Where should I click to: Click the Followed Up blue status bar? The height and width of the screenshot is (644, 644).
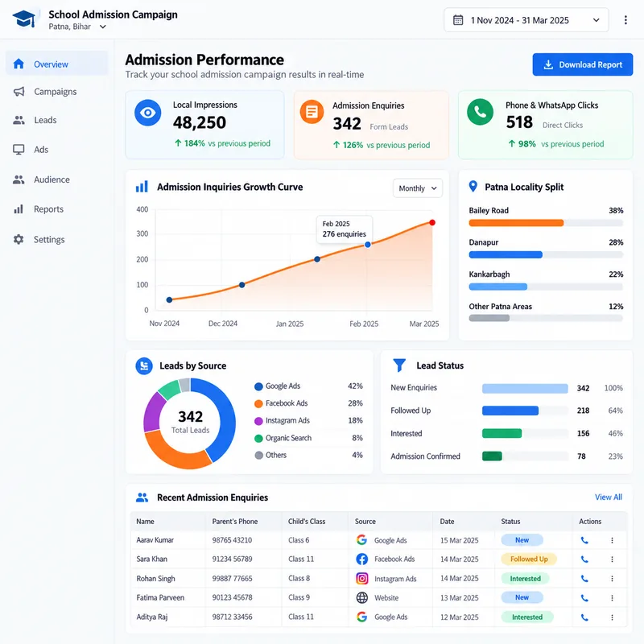point(510,411)
